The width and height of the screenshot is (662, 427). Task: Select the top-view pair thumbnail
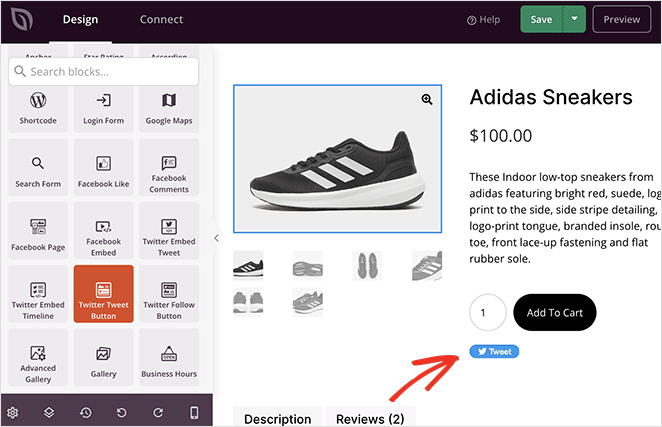tap(367, 265)
